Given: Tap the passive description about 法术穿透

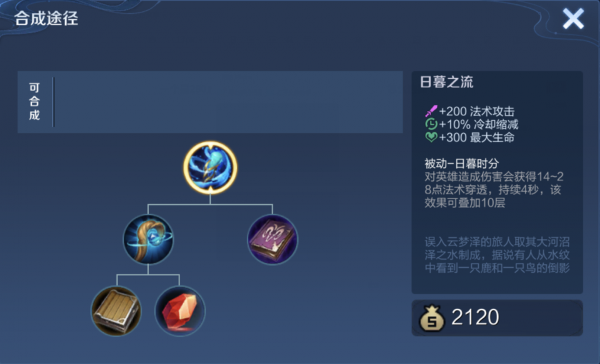Looking at the screenshot, I should [x=494, y=190].
